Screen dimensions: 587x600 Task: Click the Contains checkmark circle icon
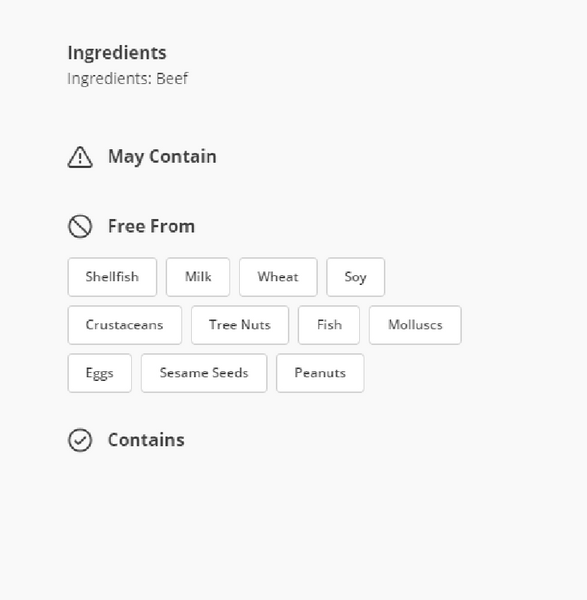tap(80, 440)
